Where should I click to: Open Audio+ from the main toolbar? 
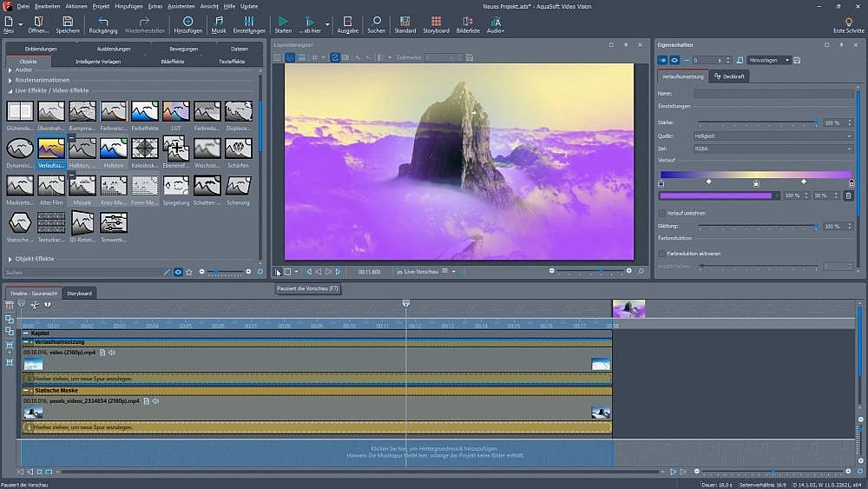[496, 24]
